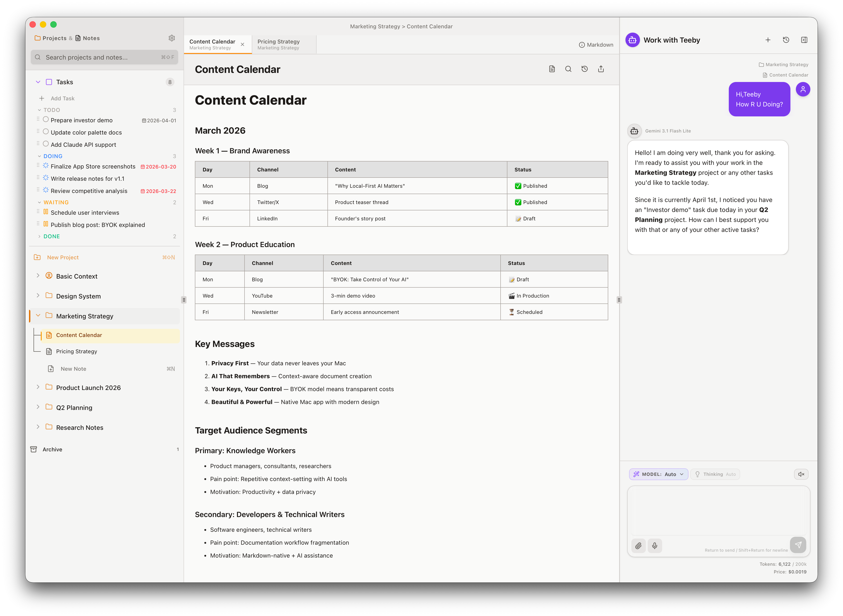Close the Content Calendar tab
Image resolution: width=843 pixels, height=616 pixels.
[242, 45]
